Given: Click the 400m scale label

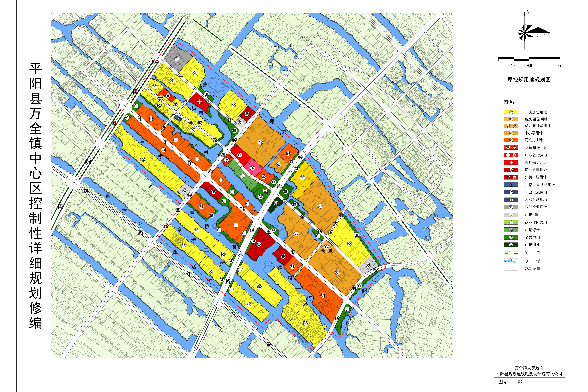Looking at the screenshot, I should coord(558,65).
